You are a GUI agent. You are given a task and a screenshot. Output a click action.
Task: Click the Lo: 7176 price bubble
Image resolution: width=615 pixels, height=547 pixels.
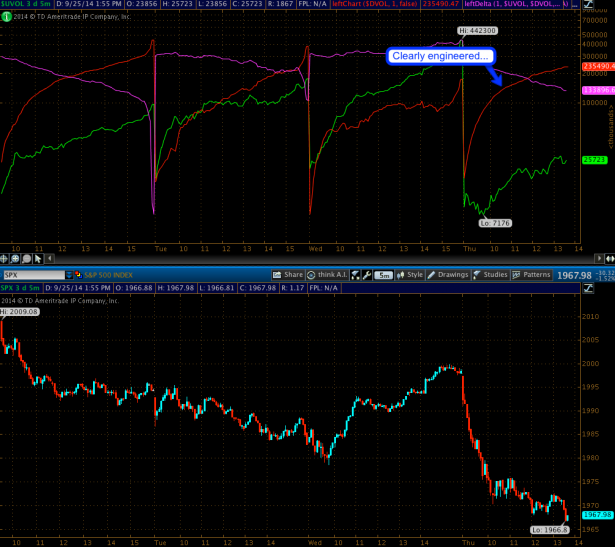490,222
